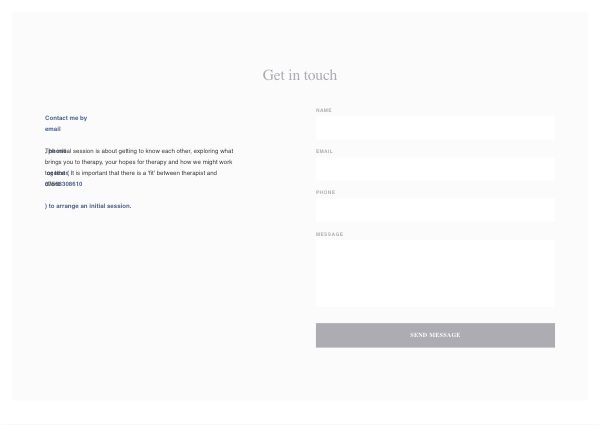Screen dimensions: 600x425
Task: Click the 'brings you to therapy' phrase
Action: [72, 162]
